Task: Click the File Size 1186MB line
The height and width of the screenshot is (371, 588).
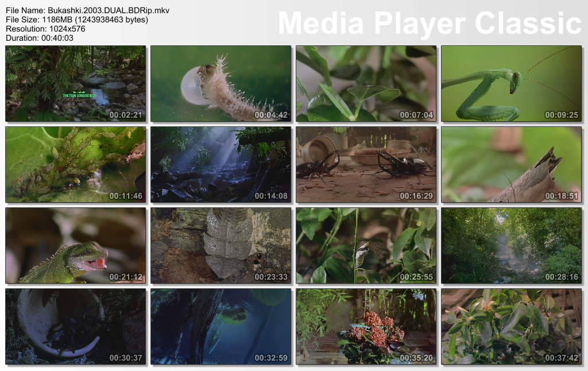Action: pos(76,20)
